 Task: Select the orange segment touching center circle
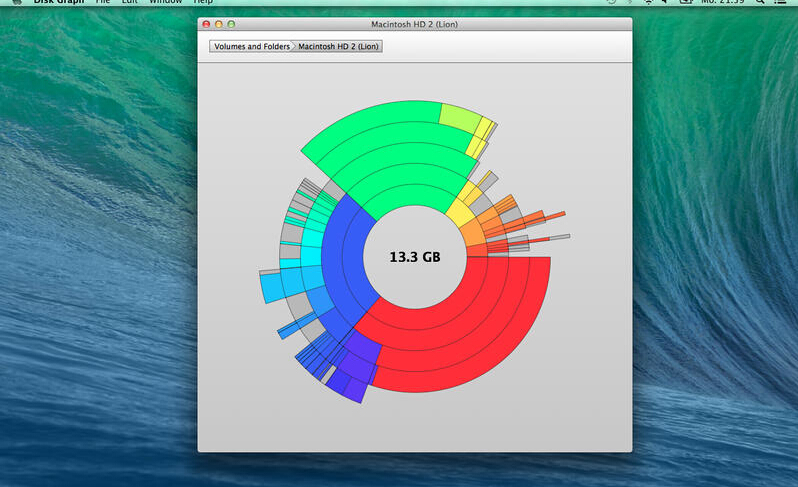coord(471,235)
